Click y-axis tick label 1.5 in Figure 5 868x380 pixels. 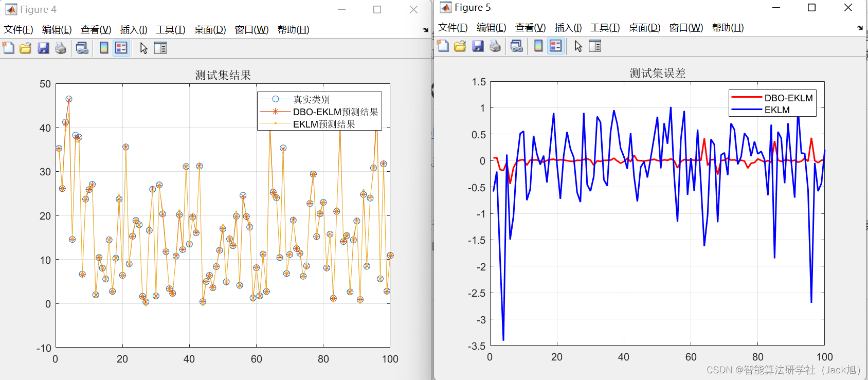pos(479,82)
